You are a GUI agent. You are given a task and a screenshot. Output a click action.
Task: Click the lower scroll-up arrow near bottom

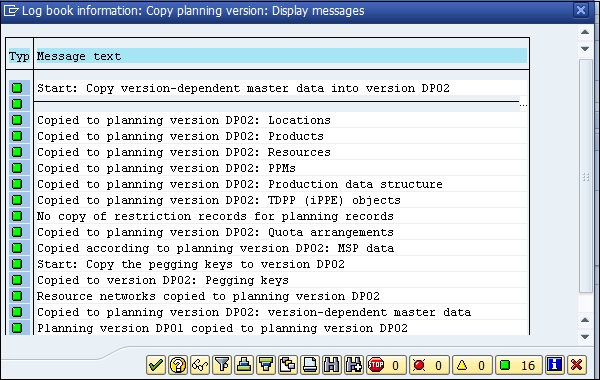click(x=585, y=320)
